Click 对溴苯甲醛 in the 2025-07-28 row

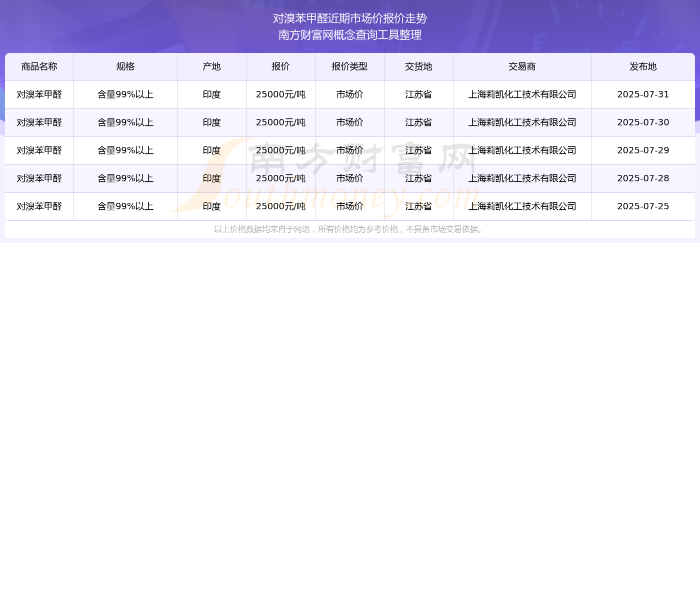(39, 178)
